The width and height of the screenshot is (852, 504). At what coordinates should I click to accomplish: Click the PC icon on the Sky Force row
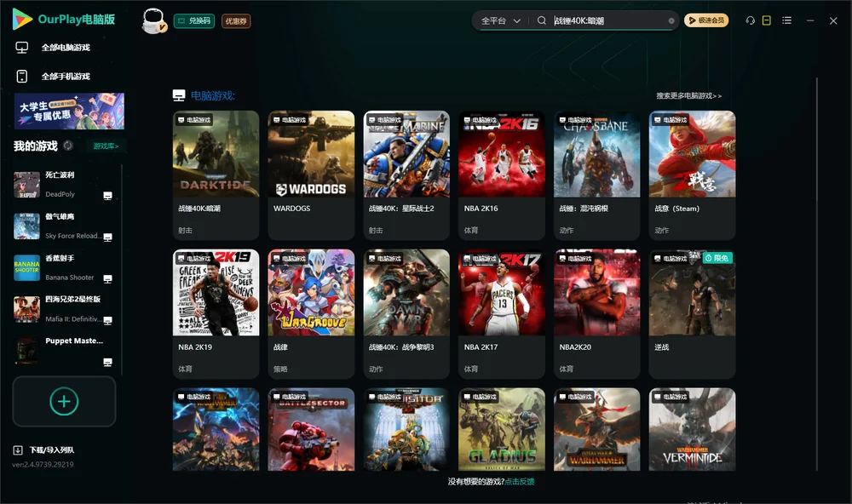[x=107, y=238]
